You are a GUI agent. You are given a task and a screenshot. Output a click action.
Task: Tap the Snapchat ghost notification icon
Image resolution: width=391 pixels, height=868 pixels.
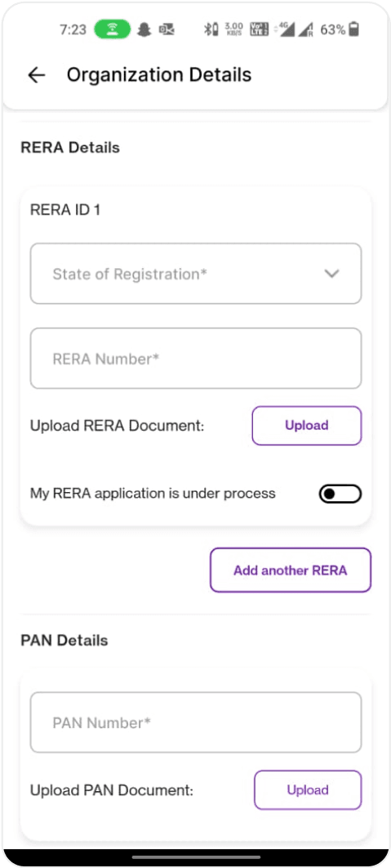pyautogui.click(x=144, y=30)
